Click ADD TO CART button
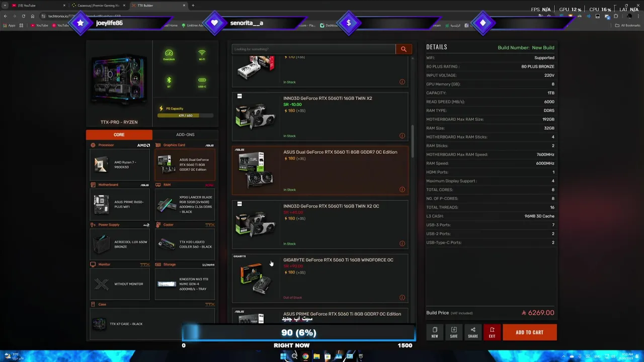 (529, 332)
